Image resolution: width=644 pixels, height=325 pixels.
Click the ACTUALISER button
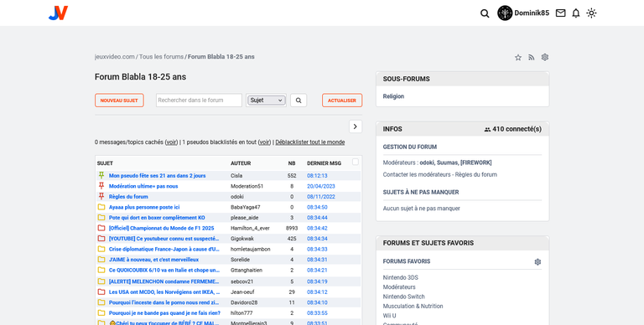point(342,101)
